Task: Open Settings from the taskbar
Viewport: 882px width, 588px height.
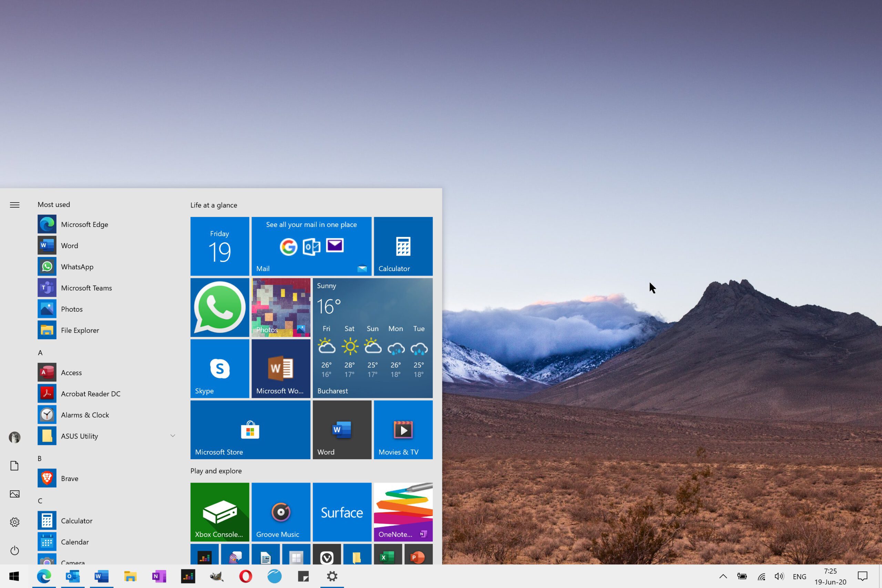Action: coord(332,576)
